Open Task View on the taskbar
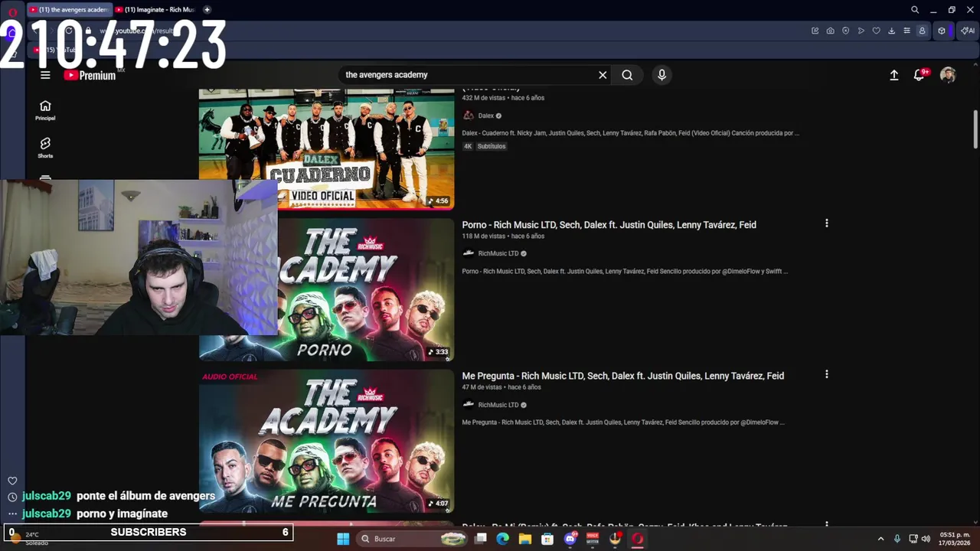Image resolution: width=980 pixels, height=551 pixels. click(480, 539)
